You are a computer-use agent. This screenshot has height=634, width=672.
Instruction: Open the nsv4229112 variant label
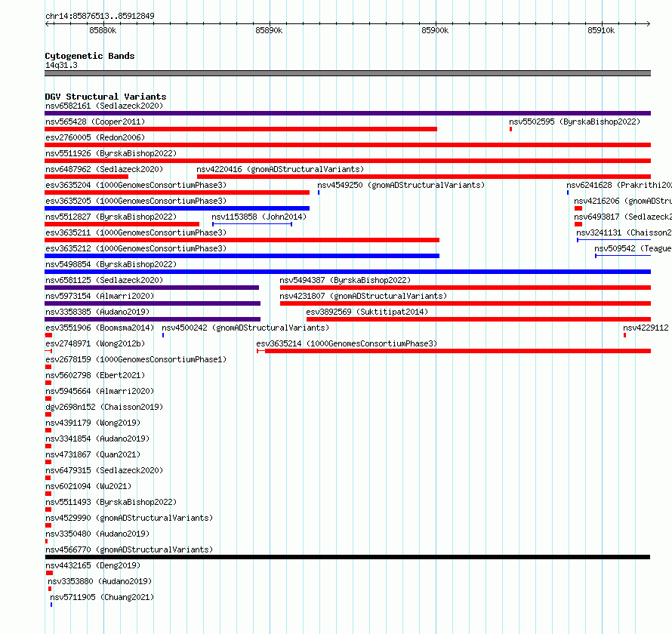pyautogui.click(x=646, y=328)
